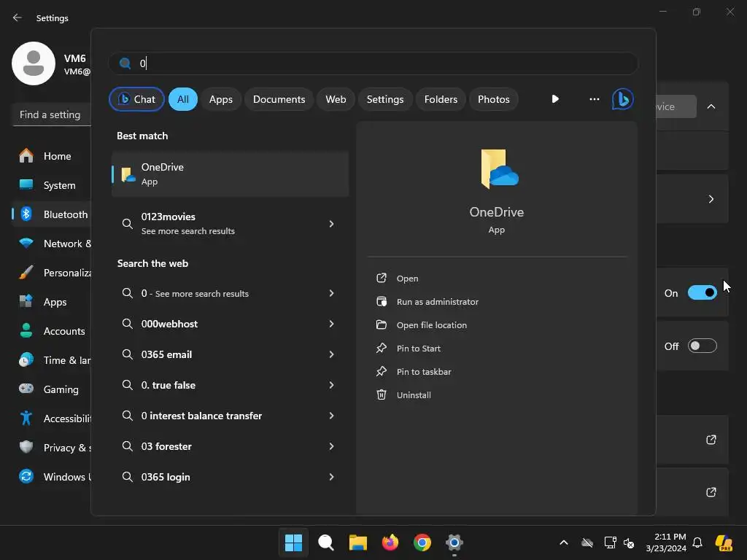
Task: Expand the 000webhost suggestion chevron
Action: 332,324
